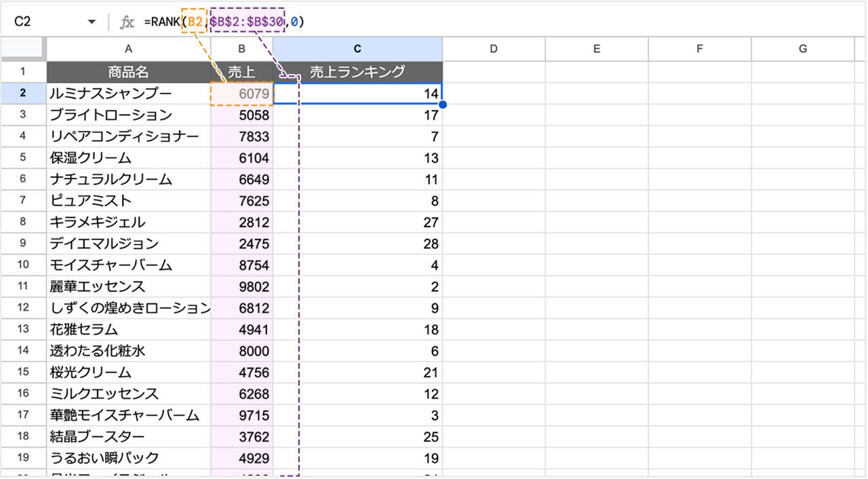Select row 19 header

tap(22, 457)
